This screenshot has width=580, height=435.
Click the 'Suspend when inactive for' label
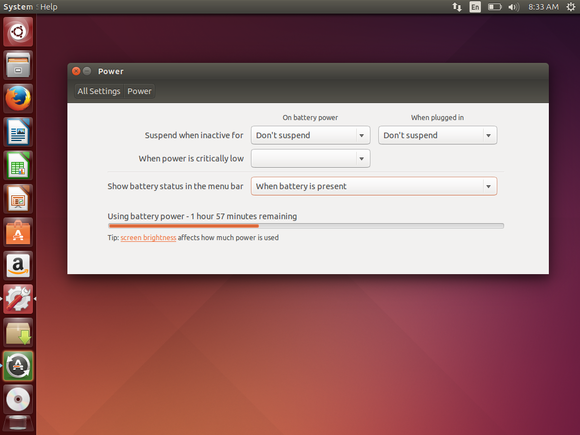tap(194, 135)
